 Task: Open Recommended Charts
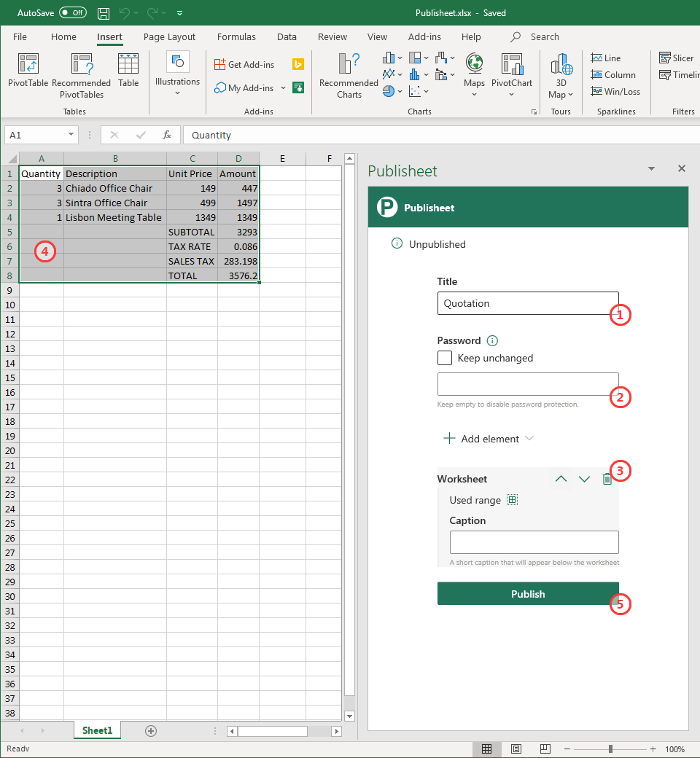[349, 76]
